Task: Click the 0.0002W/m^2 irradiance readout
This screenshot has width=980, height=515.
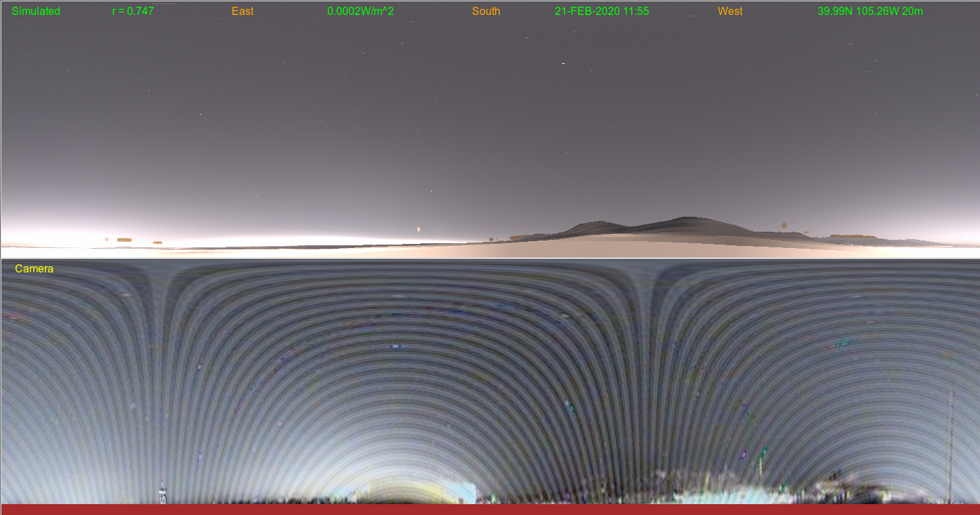Action: (360, 12)
